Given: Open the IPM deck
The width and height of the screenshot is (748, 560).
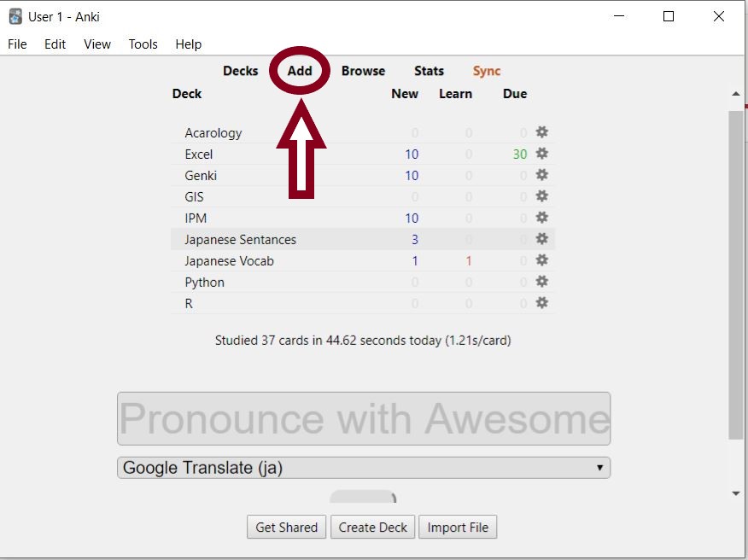Looking at the screenshot, I should [x=196, y=218].
